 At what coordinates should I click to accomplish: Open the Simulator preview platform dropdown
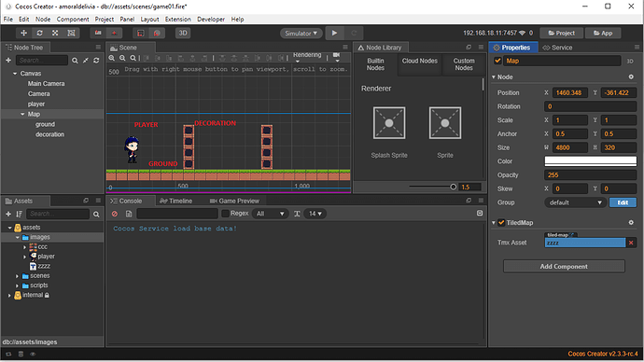tap(301, 34)
